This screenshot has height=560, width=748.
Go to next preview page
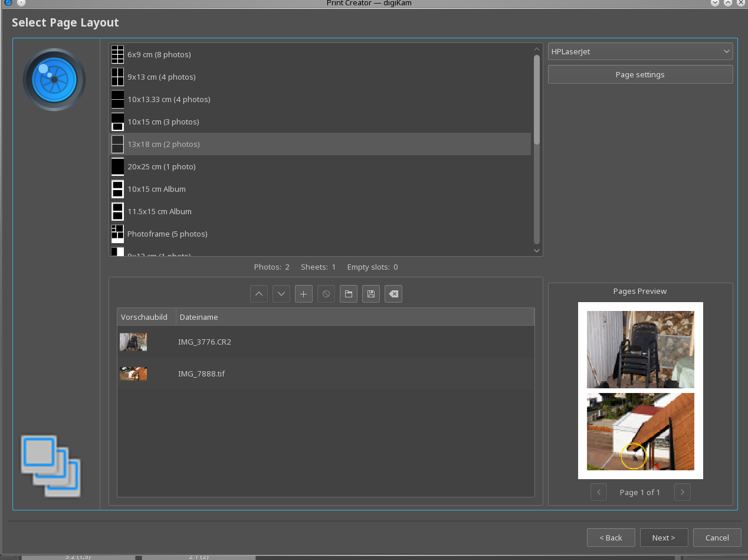682,492
